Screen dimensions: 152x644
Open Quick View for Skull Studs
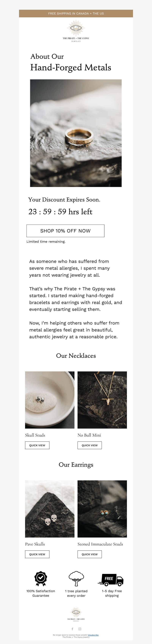[x=37, y=445]
